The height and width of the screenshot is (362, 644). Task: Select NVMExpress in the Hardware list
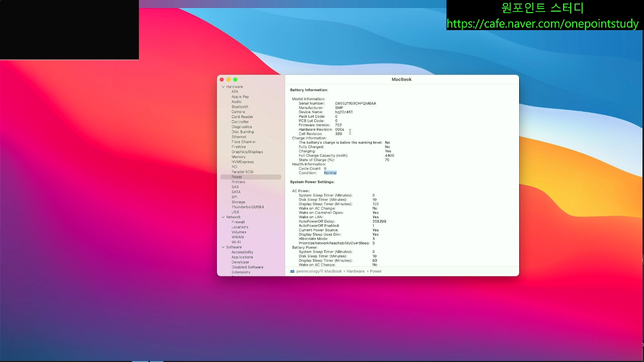(243, 162)
